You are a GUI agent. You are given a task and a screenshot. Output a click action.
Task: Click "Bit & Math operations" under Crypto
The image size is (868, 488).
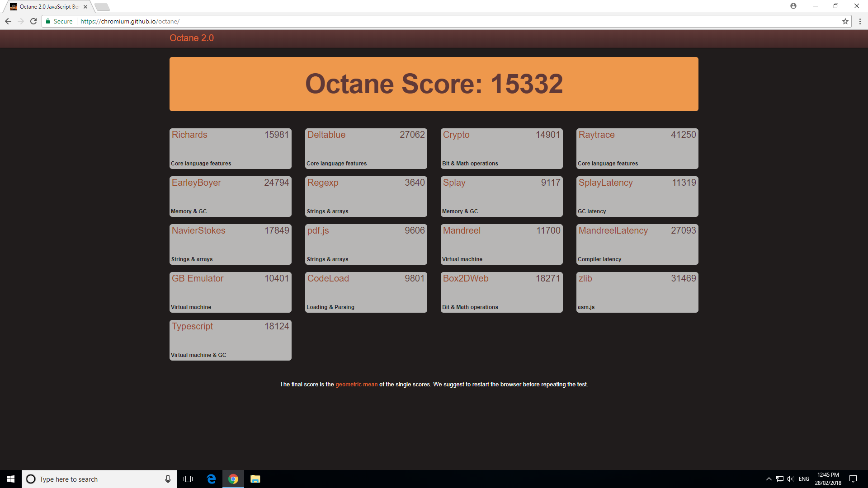(470, 164)
